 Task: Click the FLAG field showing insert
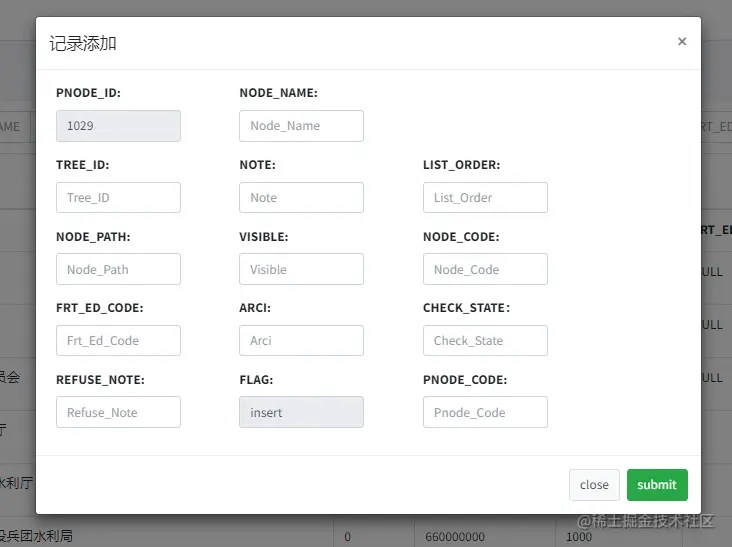click(301, 413)
